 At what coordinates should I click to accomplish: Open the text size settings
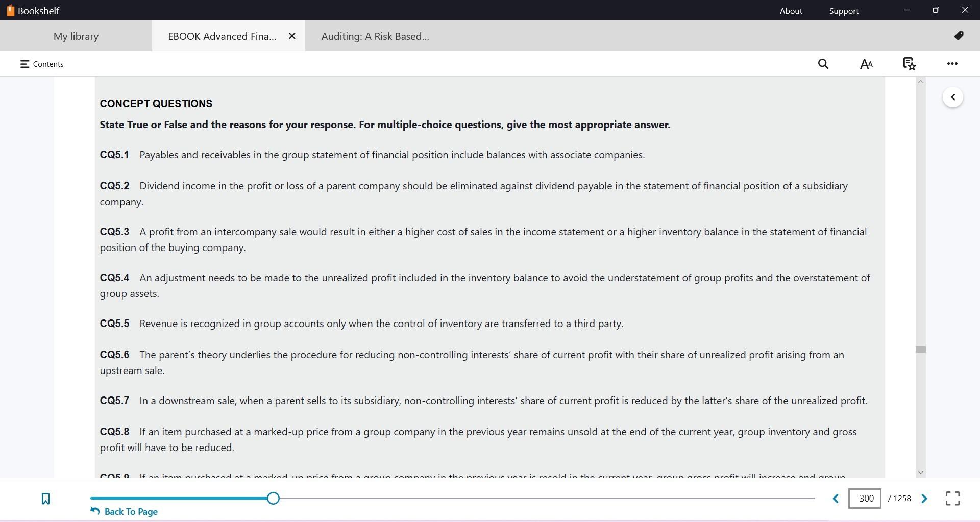866,64
